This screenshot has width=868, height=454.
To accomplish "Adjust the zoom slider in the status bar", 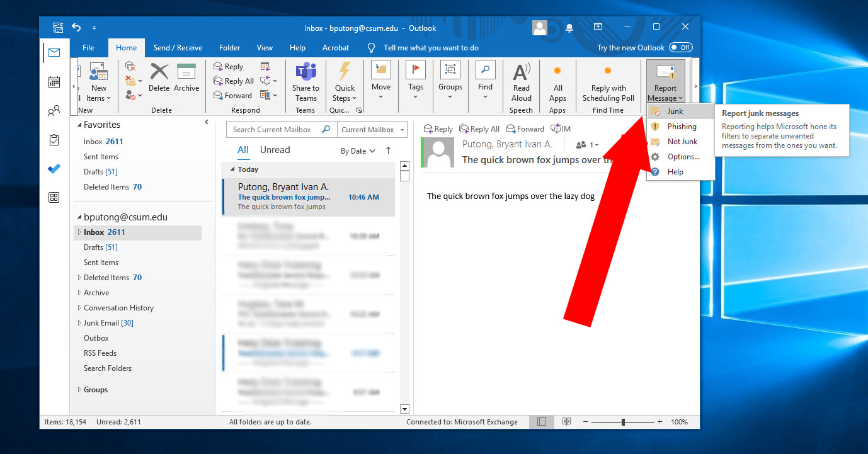I will pyautogui.click(x=623, y=422).
